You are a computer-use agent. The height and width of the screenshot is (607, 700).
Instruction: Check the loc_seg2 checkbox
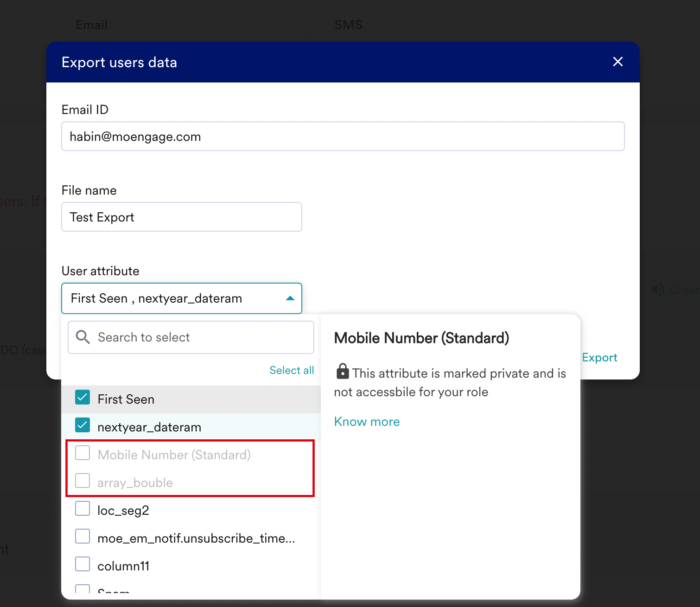[83, 509]
